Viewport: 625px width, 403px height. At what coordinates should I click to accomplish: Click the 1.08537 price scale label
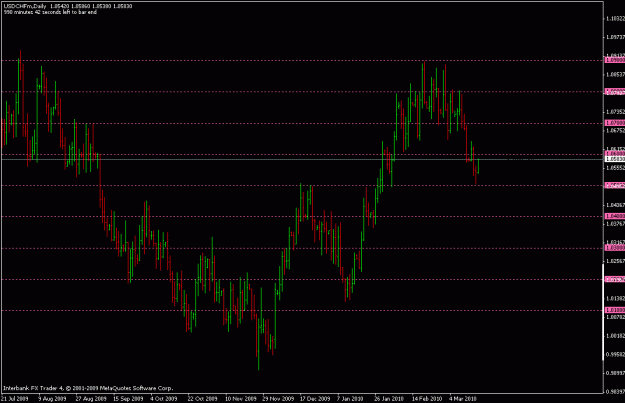point(615,74)
